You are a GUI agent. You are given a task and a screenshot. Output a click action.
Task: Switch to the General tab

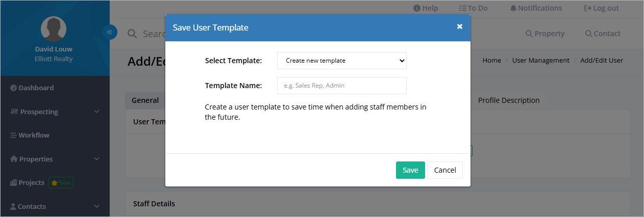(145, 100)
